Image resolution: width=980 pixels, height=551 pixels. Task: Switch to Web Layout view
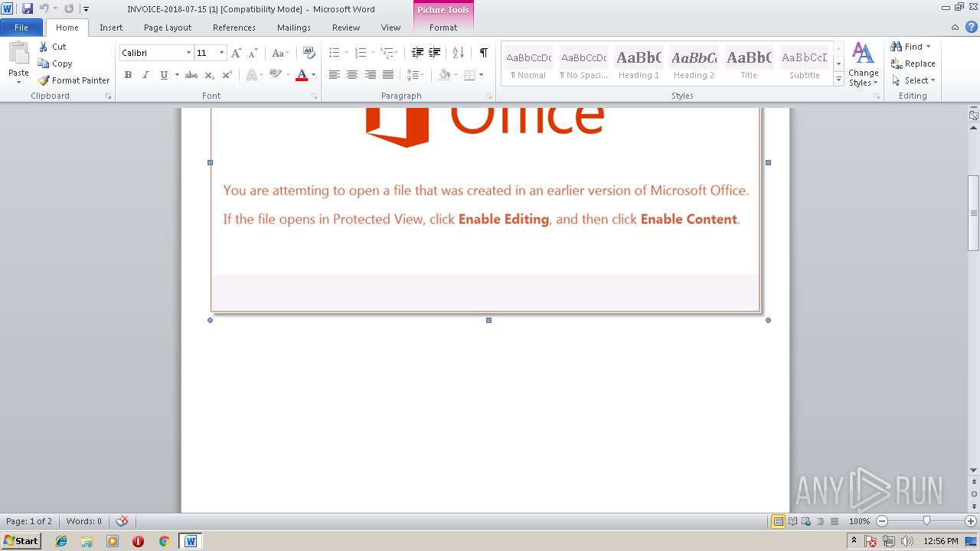coord(805,521)
